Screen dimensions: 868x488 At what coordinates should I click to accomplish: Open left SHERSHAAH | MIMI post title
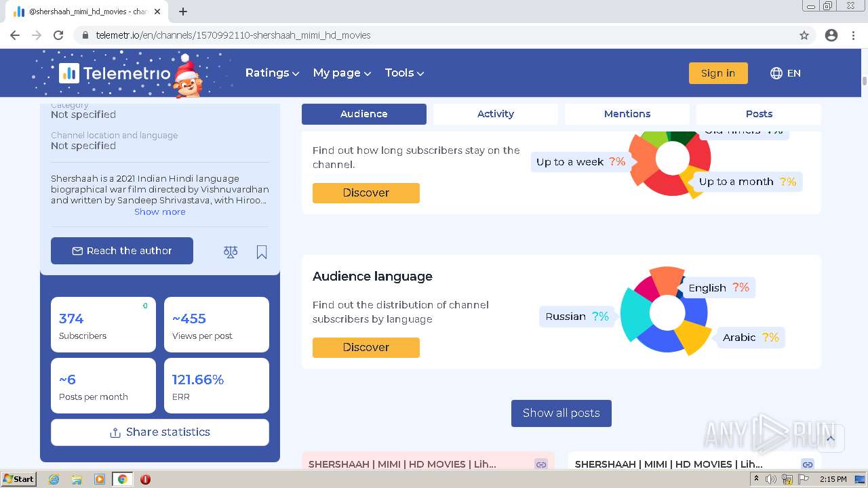[x=402, y=464]
